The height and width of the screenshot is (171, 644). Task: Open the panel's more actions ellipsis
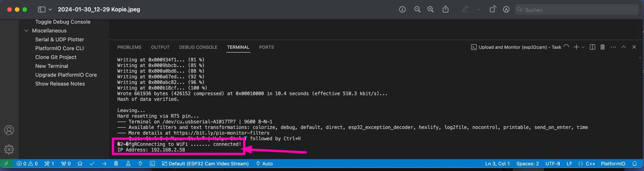pyautogui.click(x=613, y=47)
